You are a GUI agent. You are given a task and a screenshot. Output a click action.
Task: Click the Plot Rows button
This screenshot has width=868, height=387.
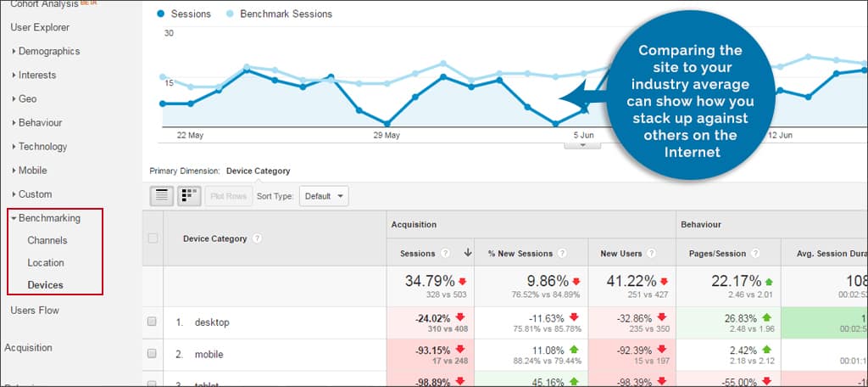[x=229, y=196]
